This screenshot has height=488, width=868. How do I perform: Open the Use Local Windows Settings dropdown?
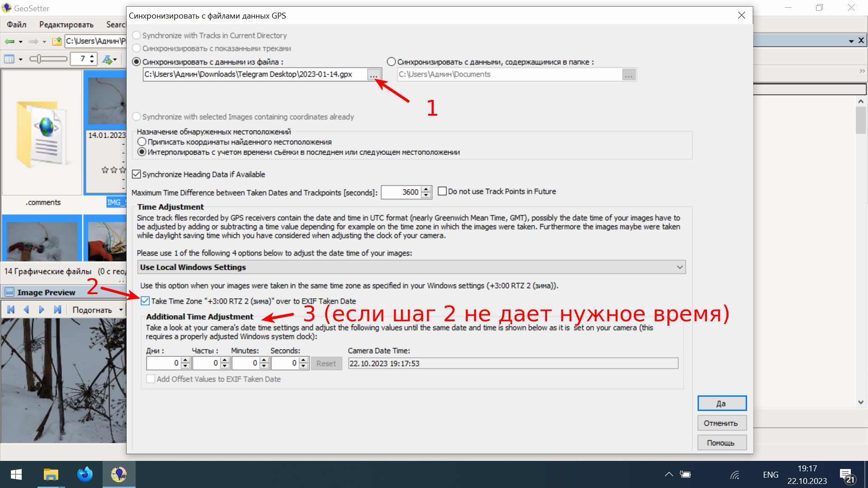[411, 267]
